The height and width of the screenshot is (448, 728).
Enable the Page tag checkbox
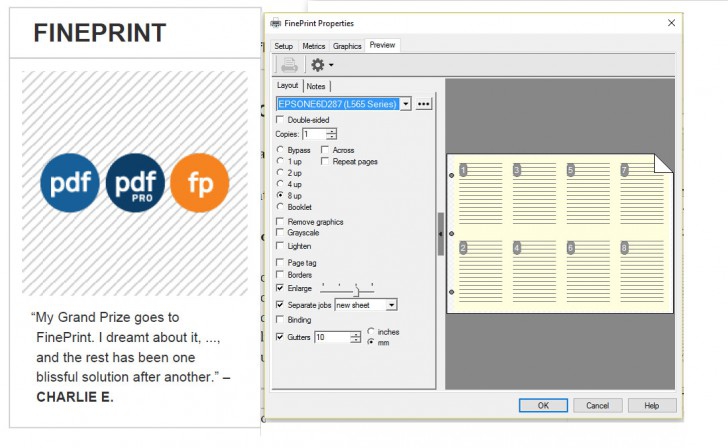click(280, 262)
